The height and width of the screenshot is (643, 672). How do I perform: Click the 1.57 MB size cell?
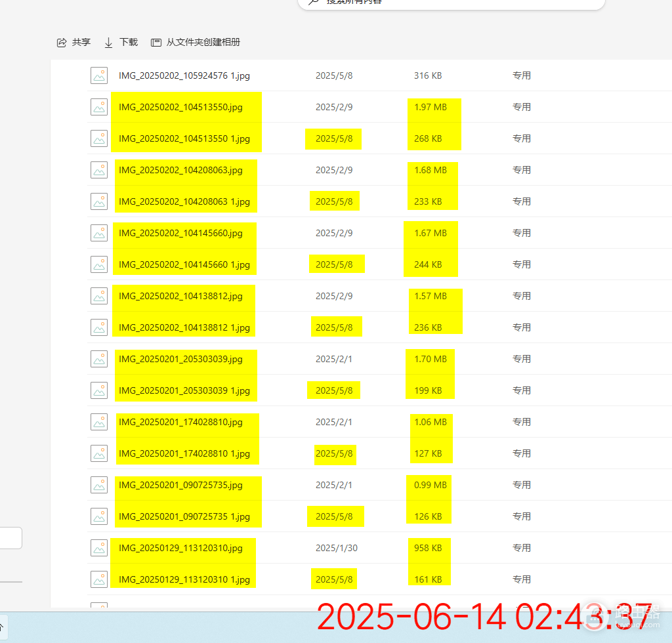tap(430, 296)
